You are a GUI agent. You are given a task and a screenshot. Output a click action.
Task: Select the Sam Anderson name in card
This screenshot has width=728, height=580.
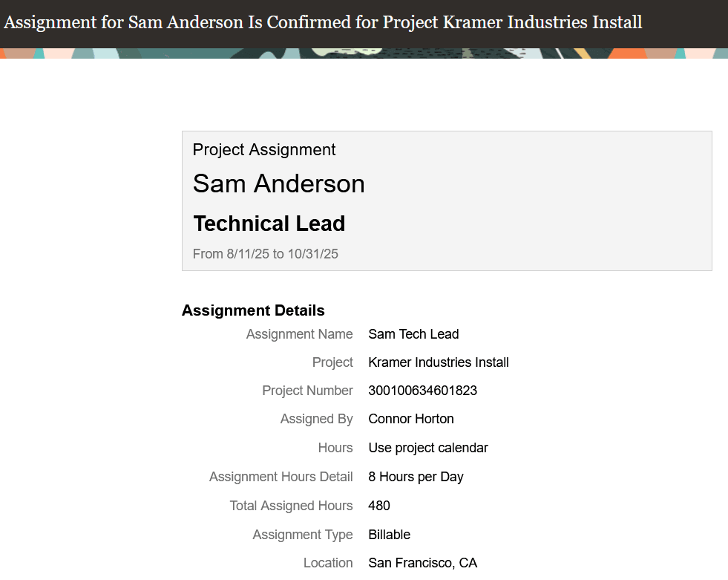278,183
